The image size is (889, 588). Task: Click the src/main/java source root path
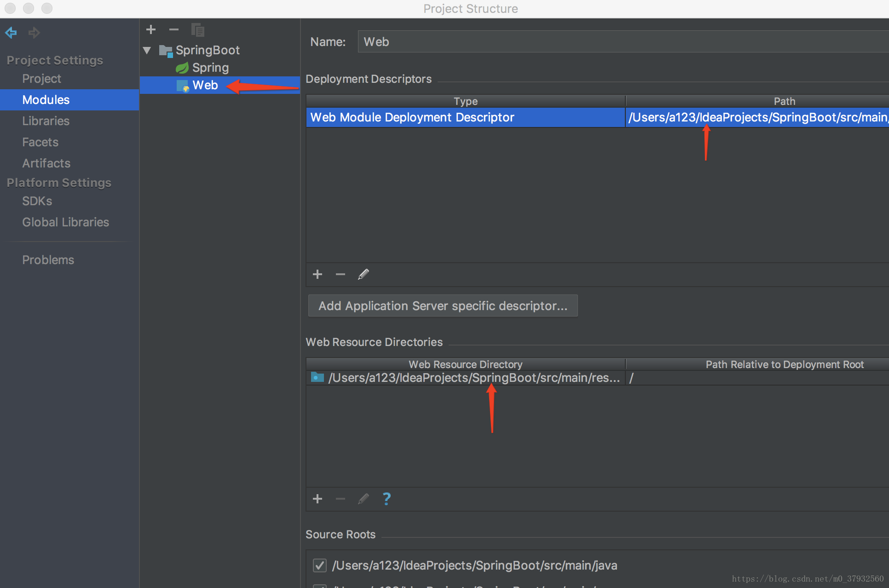click(x=475, y=565)
